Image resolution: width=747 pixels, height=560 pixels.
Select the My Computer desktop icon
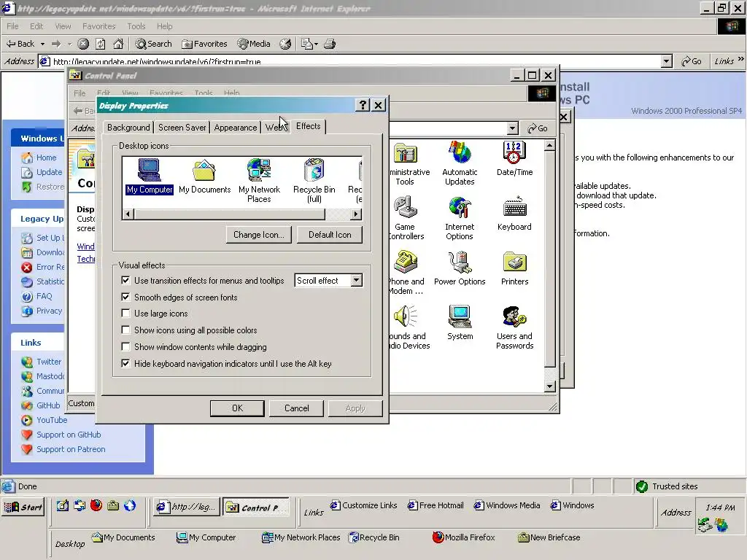click(150, 176)
